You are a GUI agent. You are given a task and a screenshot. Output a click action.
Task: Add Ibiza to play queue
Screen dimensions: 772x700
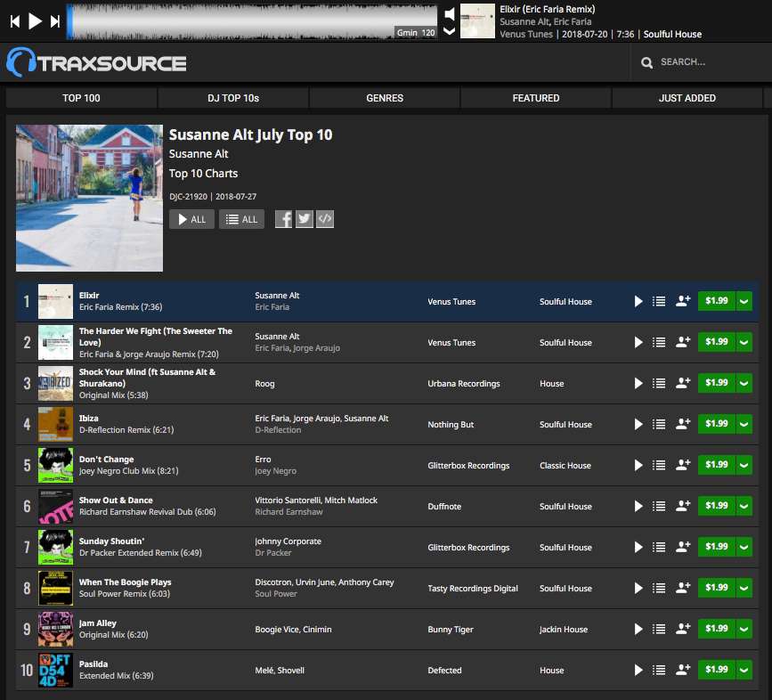[659, 424]
